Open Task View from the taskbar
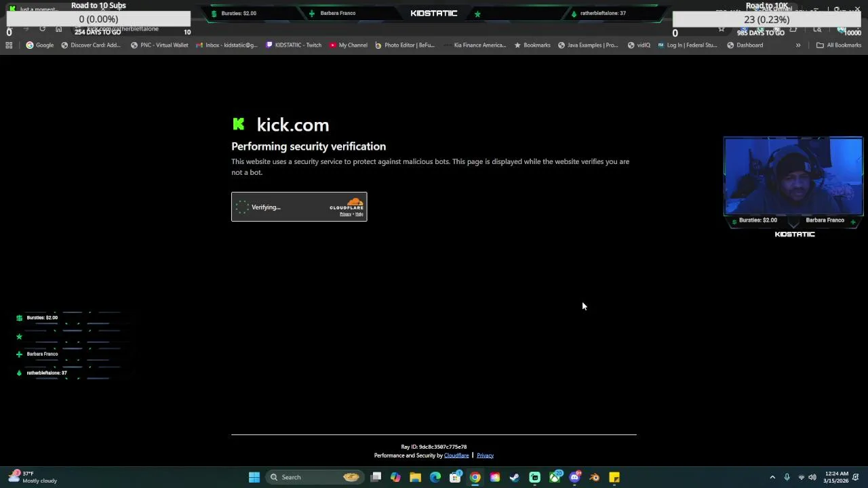This screenshot has width=868, height=488. 376,477
